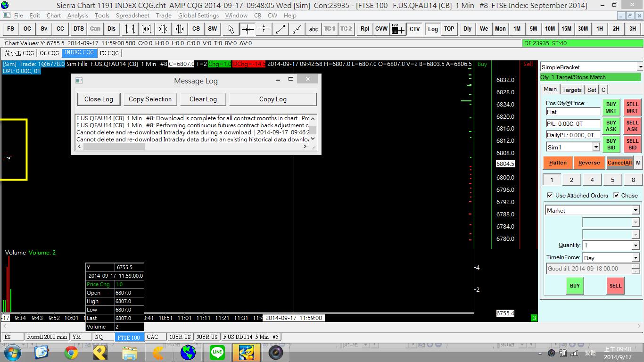Image resolution: width=644 pixels, height=362 pixels.
Task: Open the Chrome browser from the taskbar
Action: coord(71,352)
